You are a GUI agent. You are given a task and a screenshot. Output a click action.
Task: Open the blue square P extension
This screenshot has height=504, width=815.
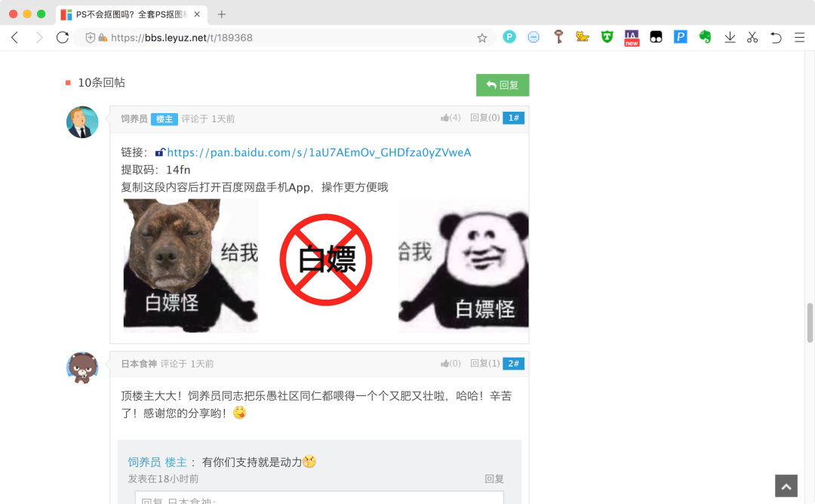click(x=681, y=37)
